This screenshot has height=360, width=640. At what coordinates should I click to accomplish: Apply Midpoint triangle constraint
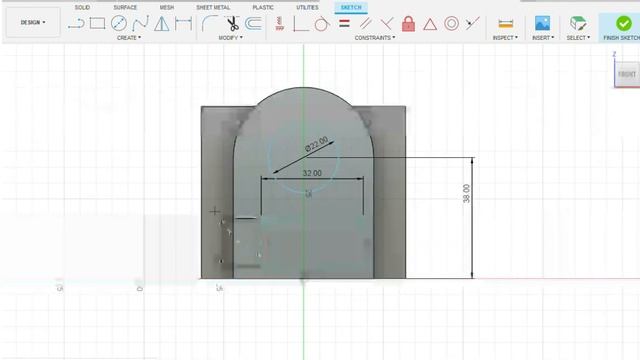(430, 24)
